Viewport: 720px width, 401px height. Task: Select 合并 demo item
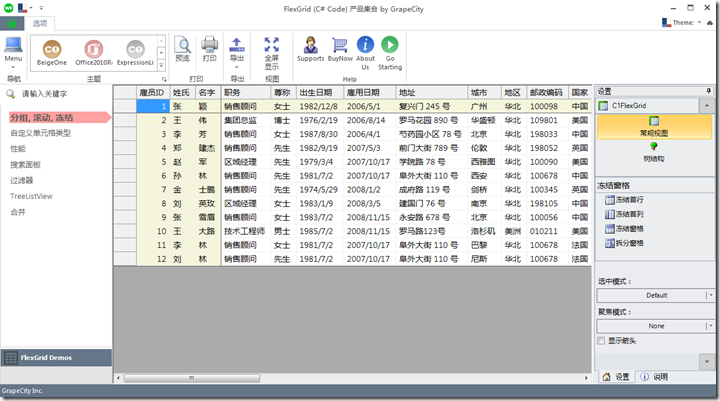(18, 212)
